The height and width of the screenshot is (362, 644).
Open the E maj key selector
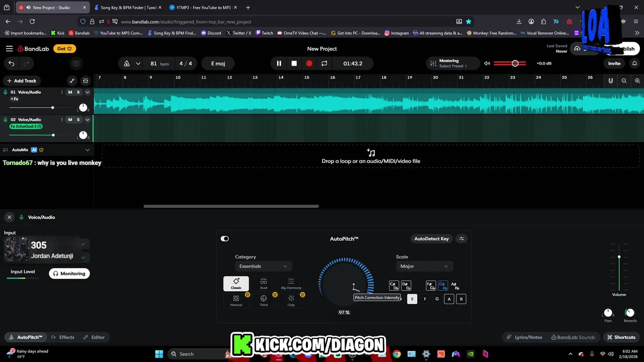point(218,63)
